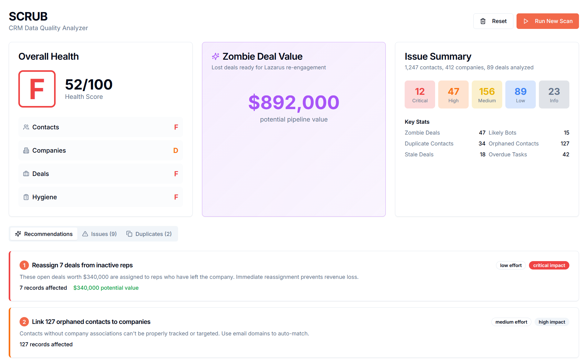
Task: Click the Reset button
Action: pyautogui.click(x=493, y=21)
